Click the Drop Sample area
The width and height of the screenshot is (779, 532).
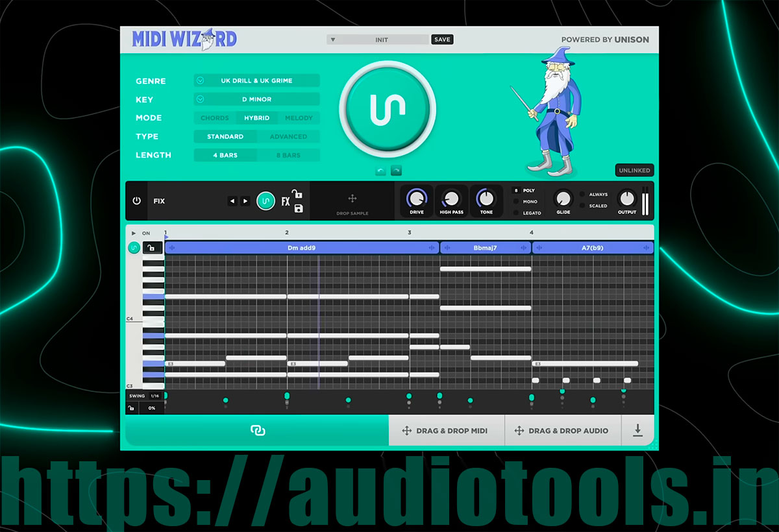point(352,202)
